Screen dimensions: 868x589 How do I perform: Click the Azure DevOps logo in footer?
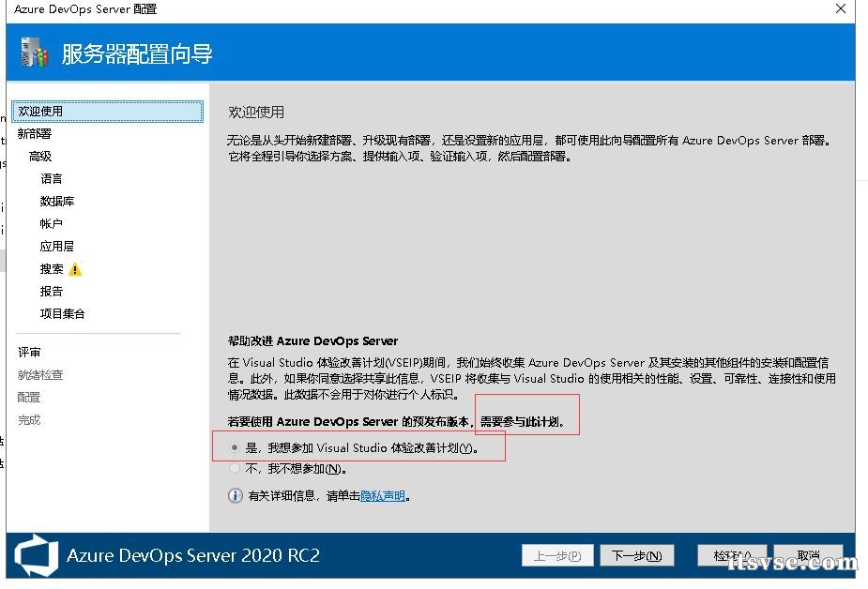pyautogui.click(x=37, y=554)
